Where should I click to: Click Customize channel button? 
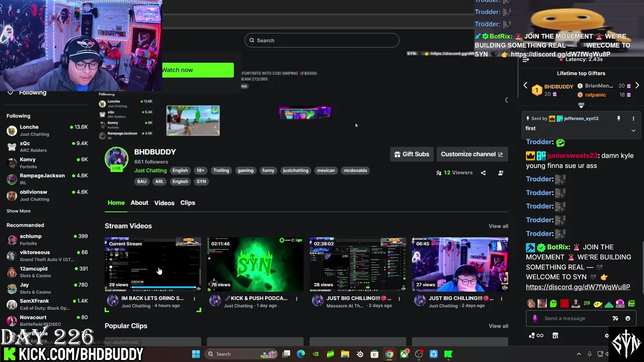[472, 154]
